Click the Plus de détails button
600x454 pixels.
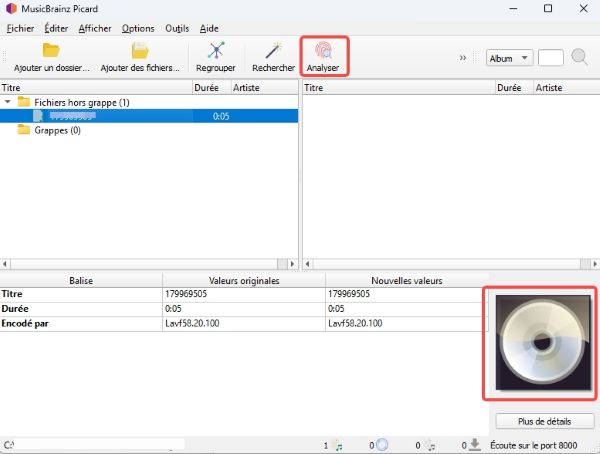[545, 421]
